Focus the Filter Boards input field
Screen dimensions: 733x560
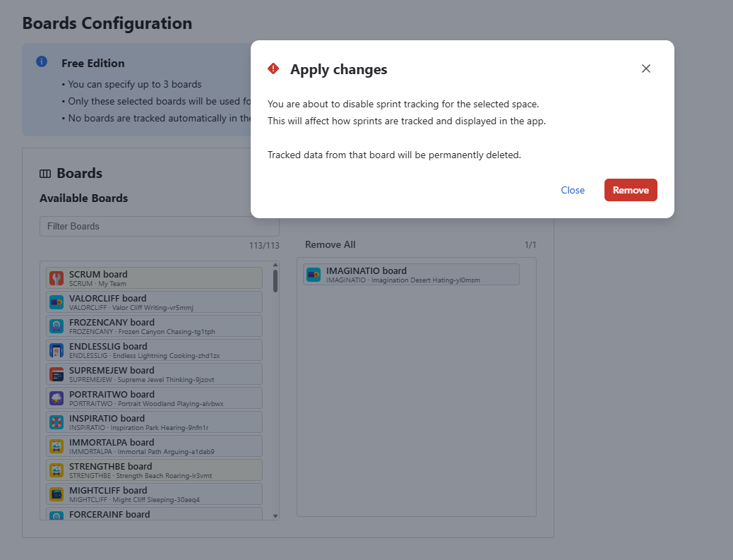[x=160, y=226]
